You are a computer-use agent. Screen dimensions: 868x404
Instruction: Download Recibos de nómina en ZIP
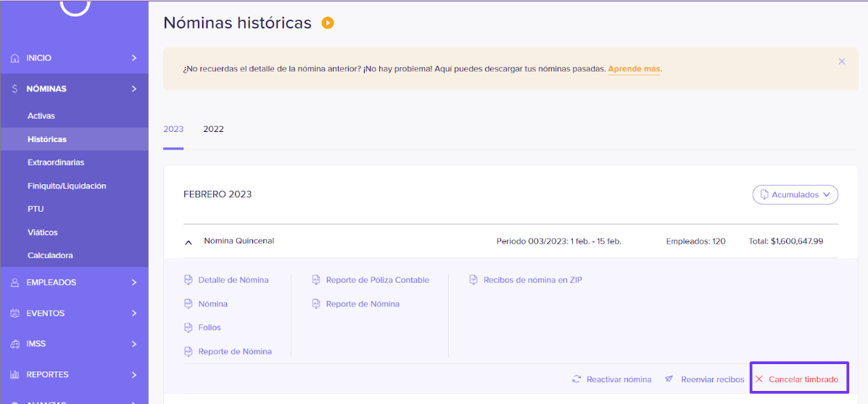(x=532, y=280)
